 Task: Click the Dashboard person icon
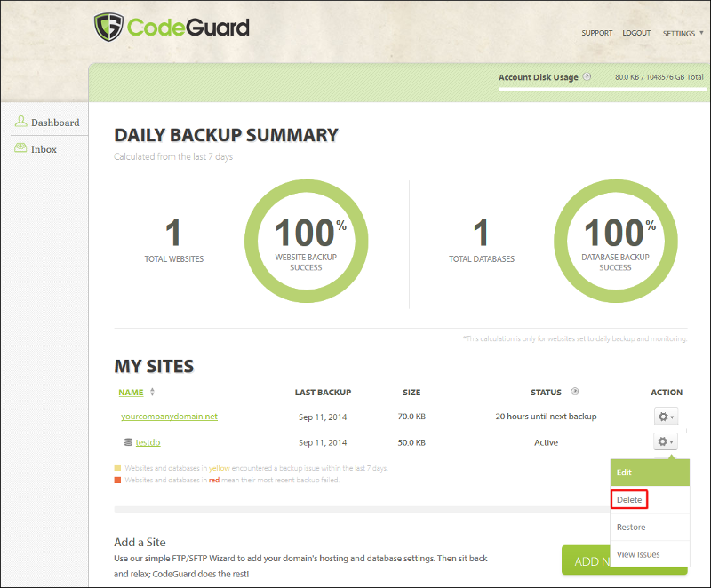(21, 123)
